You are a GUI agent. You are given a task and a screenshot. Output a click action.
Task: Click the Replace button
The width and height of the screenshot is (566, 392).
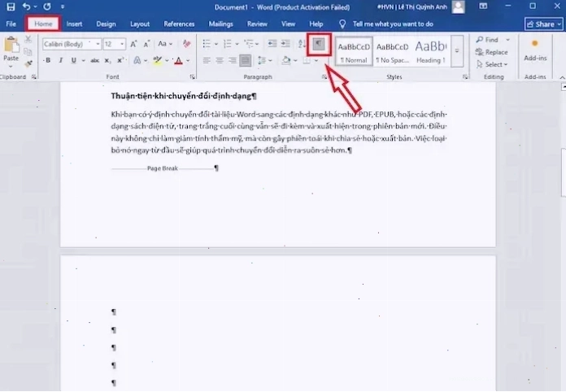pos(492,52)
